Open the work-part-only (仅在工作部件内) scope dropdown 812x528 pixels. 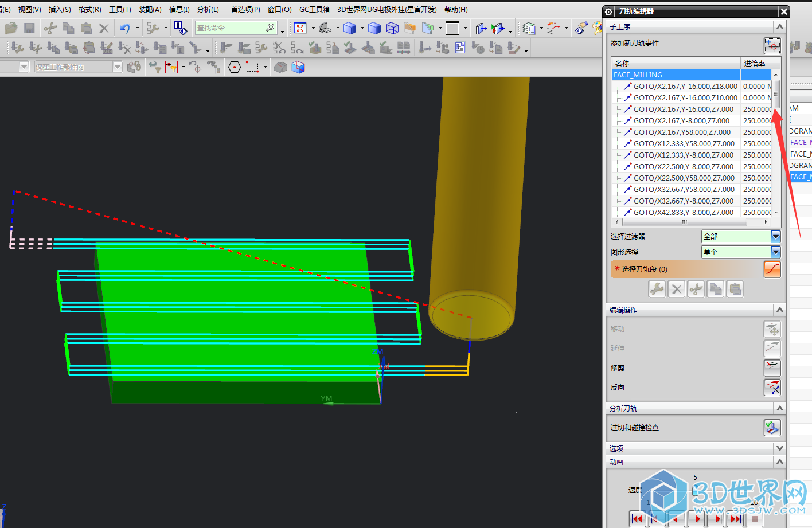pos(118,67)
